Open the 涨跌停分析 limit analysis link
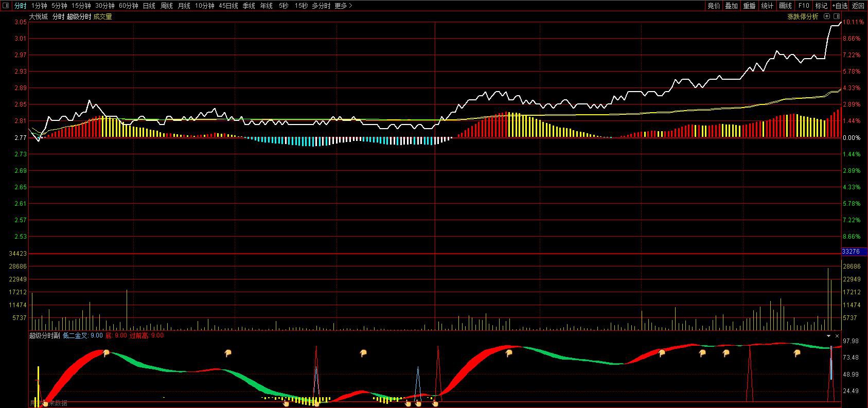This screenshot has height=408, width=868. 803,16
